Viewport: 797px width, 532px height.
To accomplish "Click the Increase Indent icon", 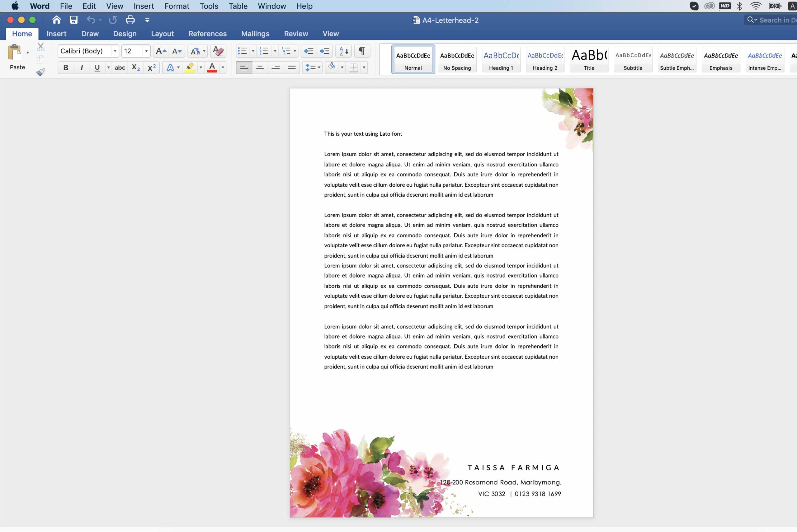I will click(324, 51).
